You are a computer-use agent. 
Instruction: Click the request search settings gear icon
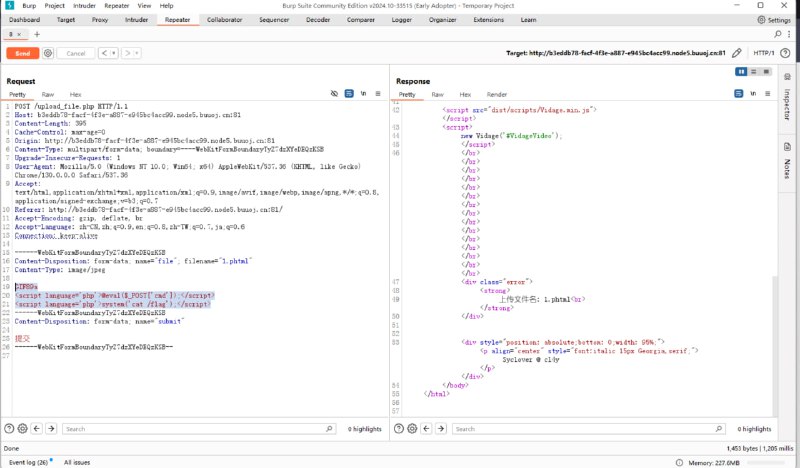click(x=23, y=428)
